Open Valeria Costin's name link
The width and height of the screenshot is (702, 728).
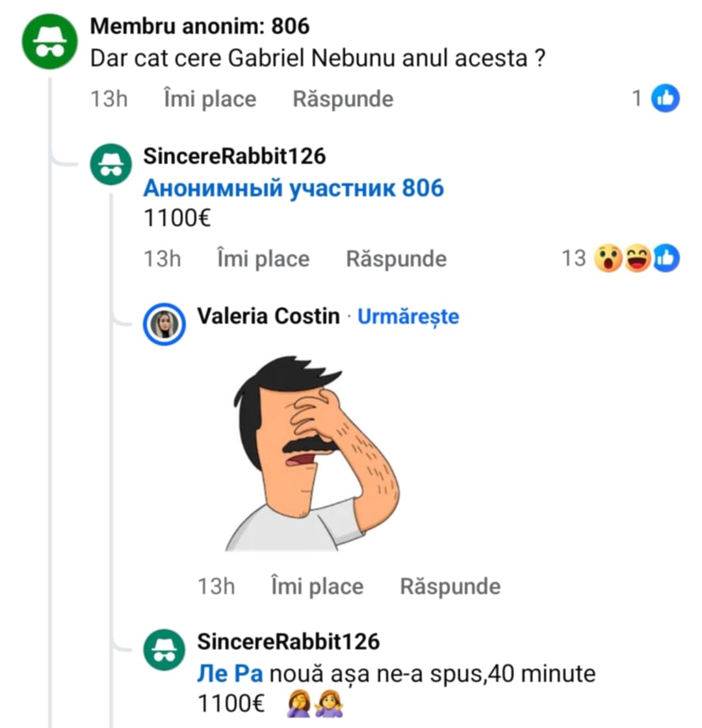[x=268, y=317]
